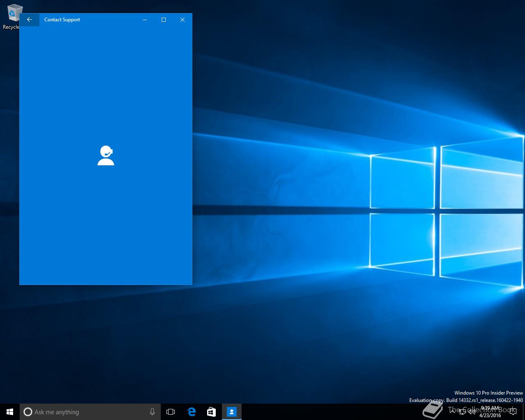Screen dimensions: 525x420
Task: Click the Cortana circle icon
Action: [x=27, y=412]
